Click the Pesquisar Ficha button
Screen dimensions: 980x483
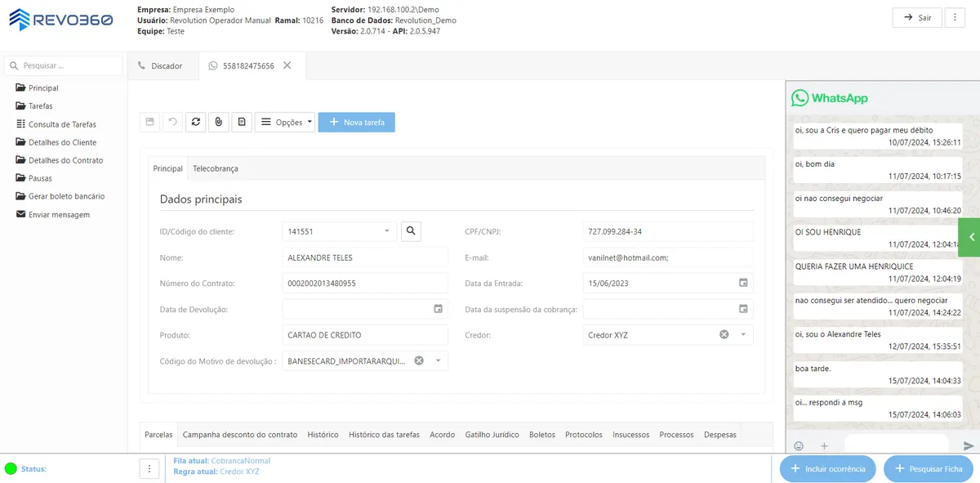(929, 468)
